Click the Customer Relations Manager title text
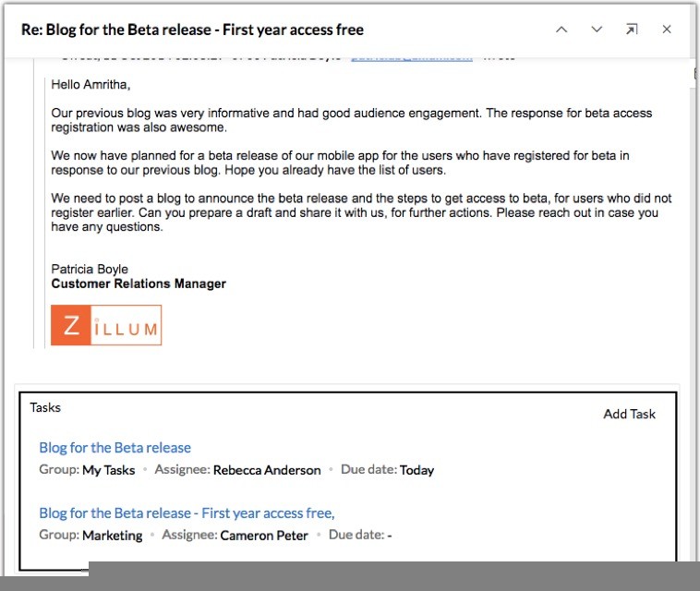The width and height of the screenshot is (700, 591). [x=139, y=283]
